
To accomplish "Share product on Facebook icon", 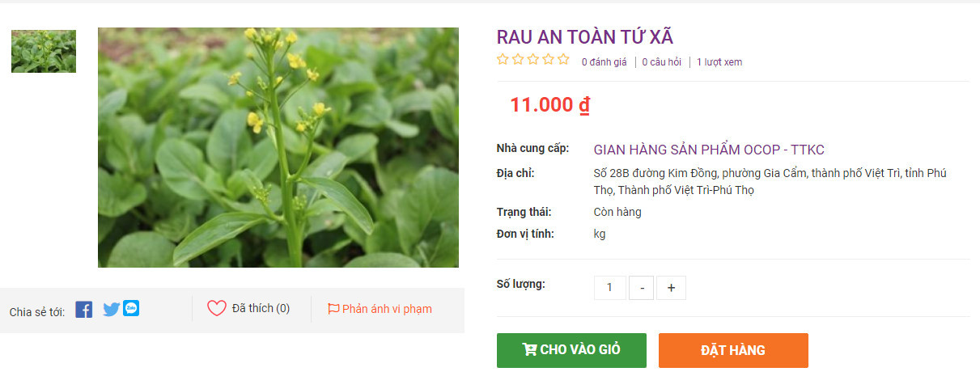I will tap(84, 309).
